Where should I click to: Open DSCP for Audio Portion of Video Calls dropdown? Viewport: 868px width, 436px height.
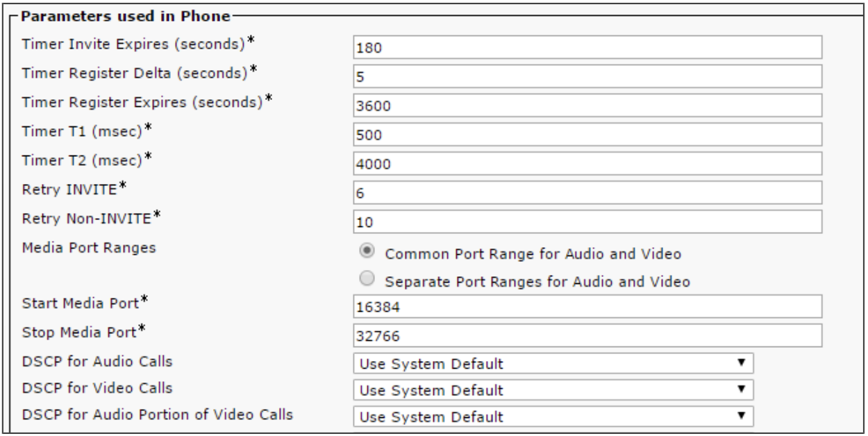[553, 417]
